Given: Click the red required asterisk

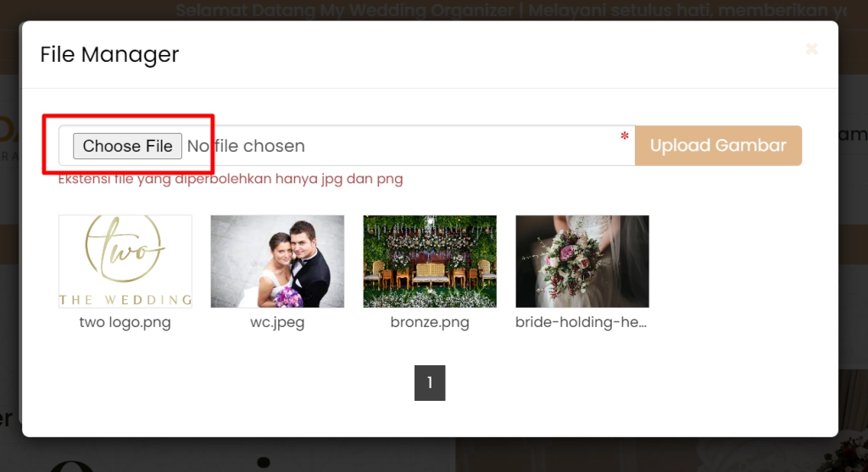Looking at the screenshot, I should [625, 136].
